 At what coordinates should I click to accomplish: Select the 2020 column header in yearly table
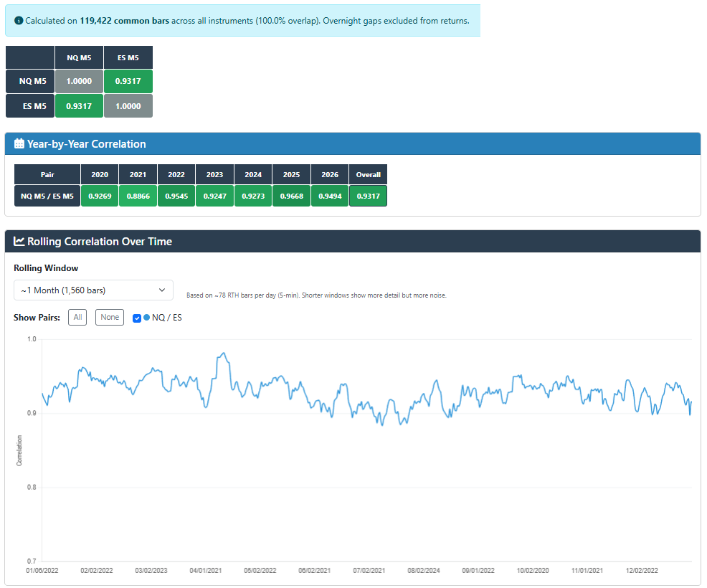click(x=100, y=174)
